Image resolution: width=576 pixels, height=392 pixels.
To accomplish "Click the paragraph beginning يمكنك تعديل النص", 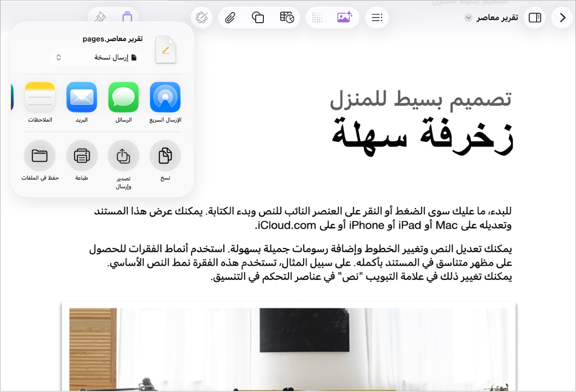I will pyautogui.click(x=301, y=263).
